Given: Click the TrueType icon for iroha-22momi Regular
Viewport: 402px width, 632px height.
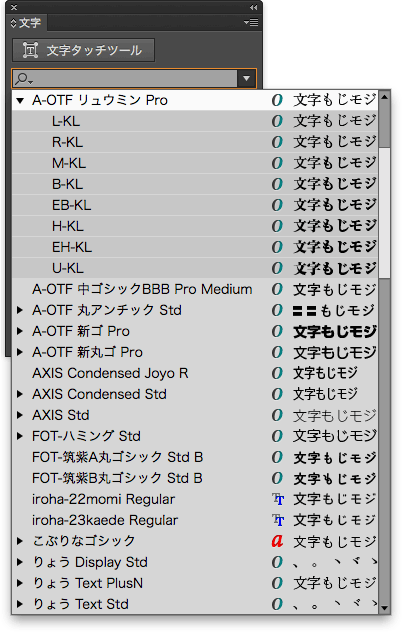Looking at the screenshot, I should coord(278,499).
